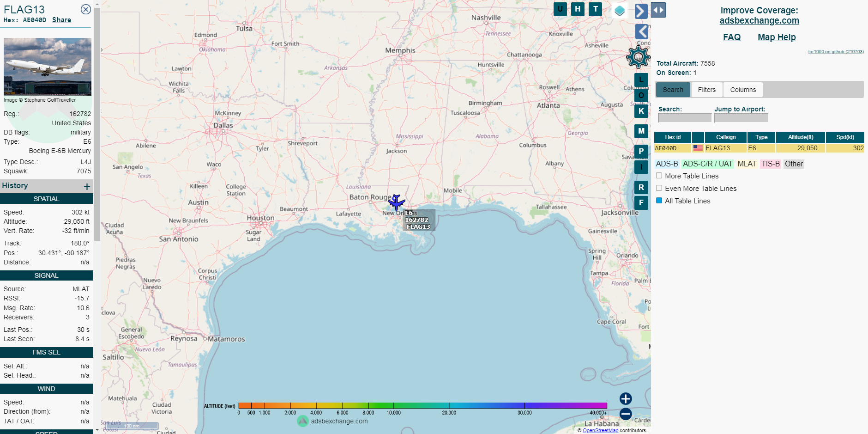Click the SIGNAL section header
Viewport: 868px width, 434px height.
[47, 275]
